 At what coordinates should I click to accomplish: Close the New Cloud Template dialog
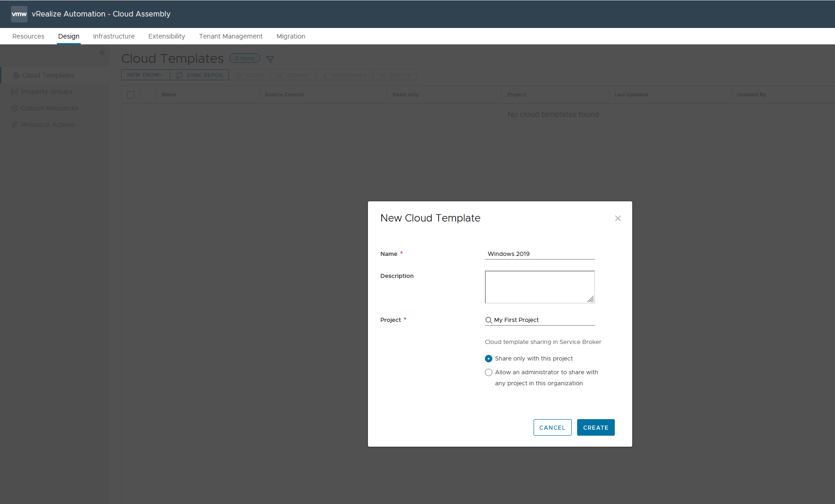[618, 218]
